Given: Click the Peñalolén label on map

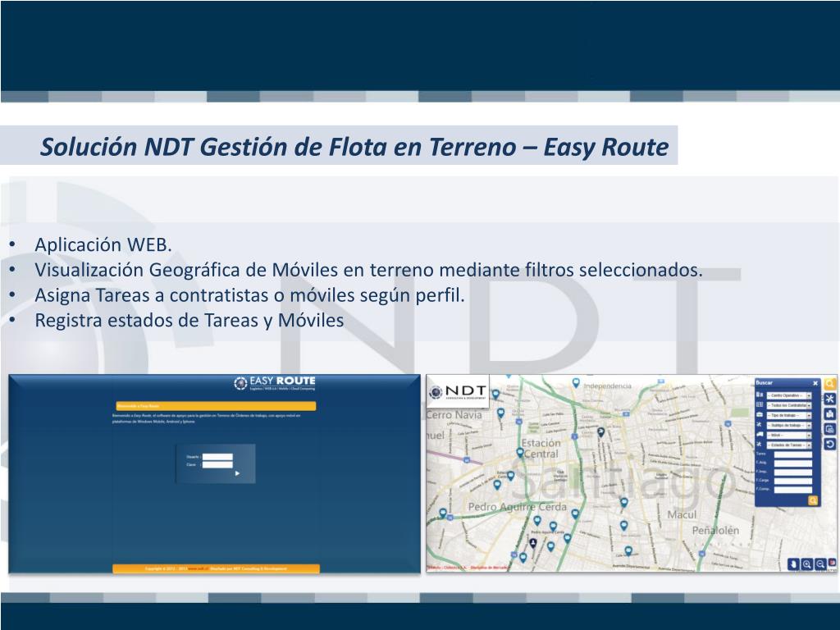Looking at the screenshot, I should 715,531.
